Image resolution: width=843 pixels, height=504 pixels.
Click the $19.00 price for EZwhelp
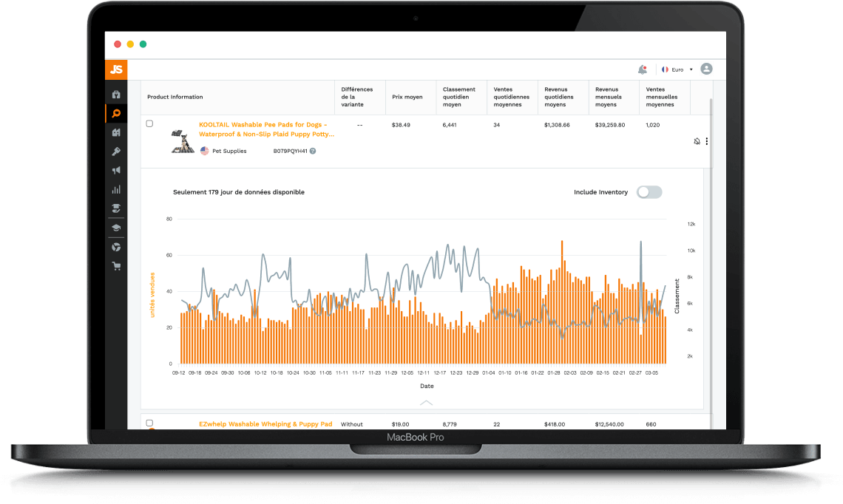point(401,424)
